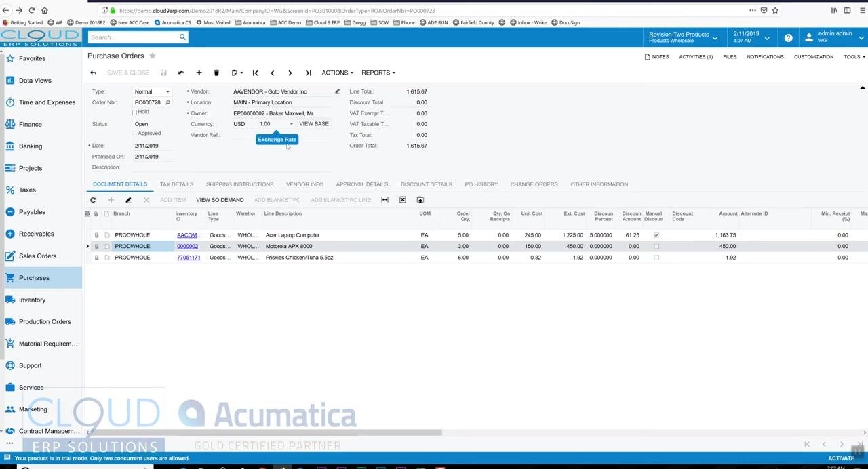
Task: Open the AACOM inventory ID link
Action: point(189,235)
